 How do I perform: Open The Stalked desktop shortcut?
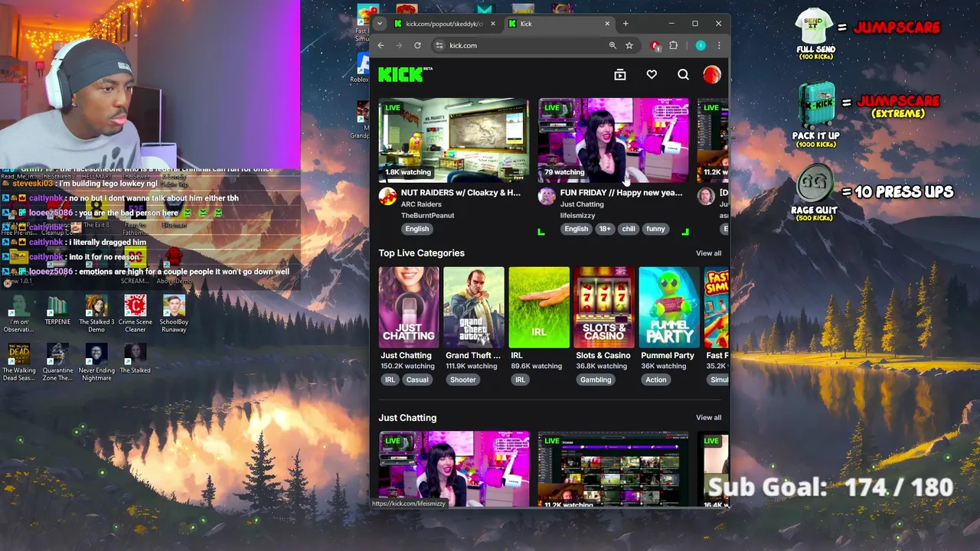(135, 358)
